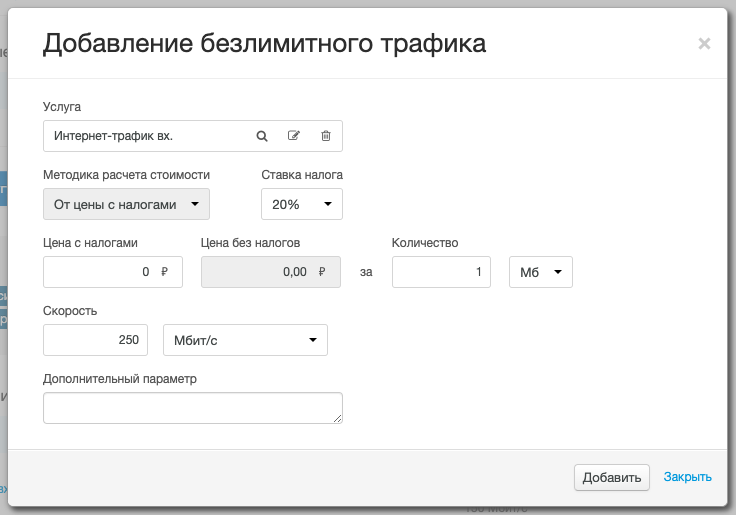Open the Мб quantity unit dropdown
736x515 pixels.
pos(541,272)
